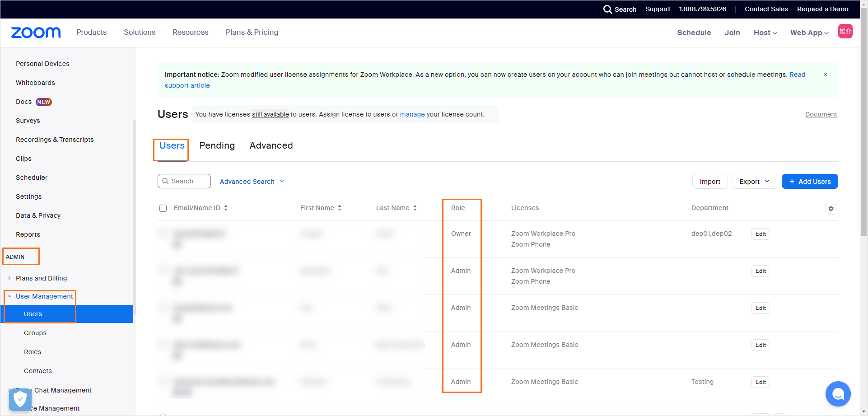This screenshot has width=868, height=416.
Task: Open Products menu
Action: coord(92,33)
